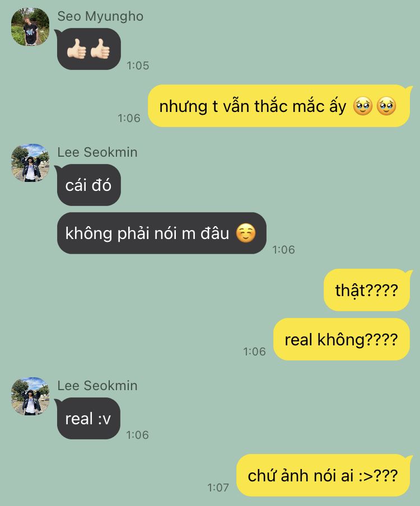Tap the first Lee Seokmin avatar
Viewport: 420px width, 506px height.
30,163
